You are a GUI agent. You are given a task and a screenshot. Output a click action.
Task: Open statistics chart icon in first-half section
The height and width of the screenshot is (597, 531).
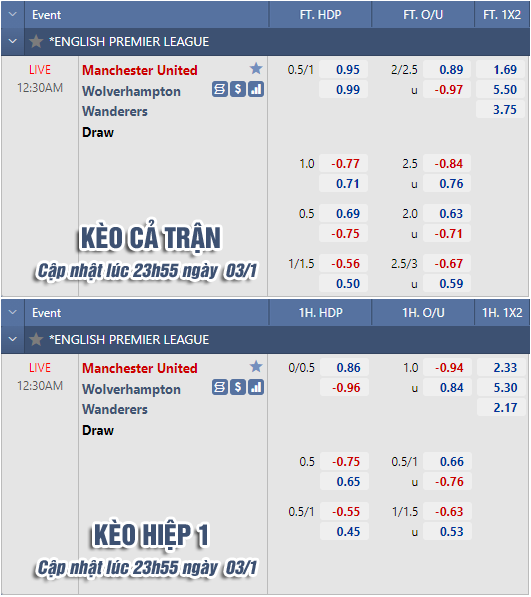tap(256, 388)
